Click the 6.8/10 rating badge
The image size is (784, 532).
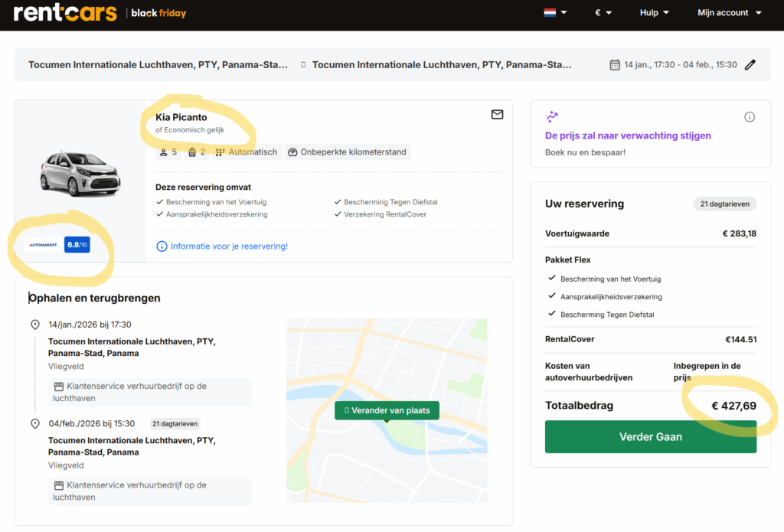(x=77, y=245)
